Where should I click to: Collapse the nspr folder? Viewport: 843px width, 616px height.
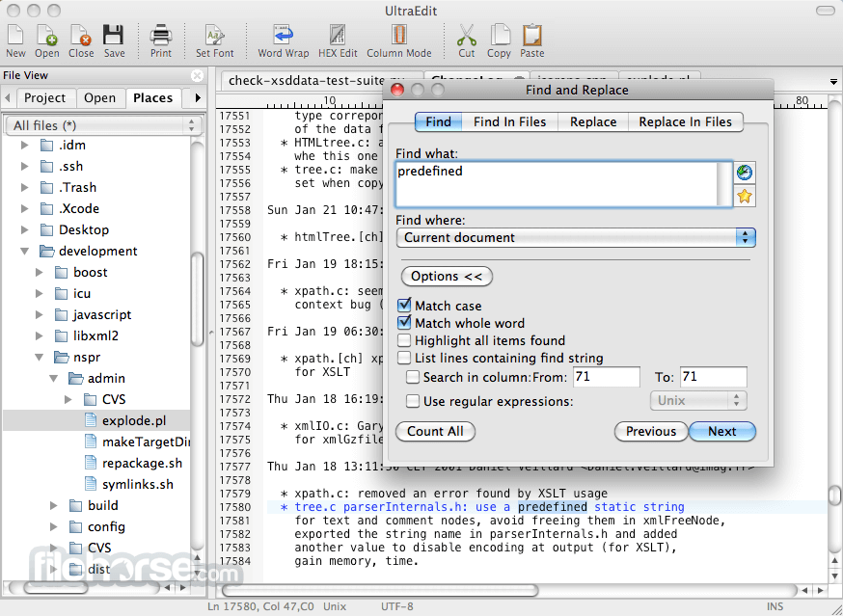[40, 357]
